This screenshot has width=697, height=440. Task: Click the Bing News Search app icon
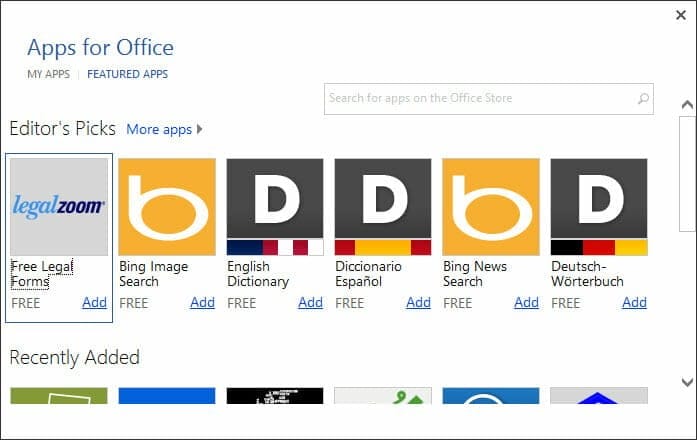point(491,206)
